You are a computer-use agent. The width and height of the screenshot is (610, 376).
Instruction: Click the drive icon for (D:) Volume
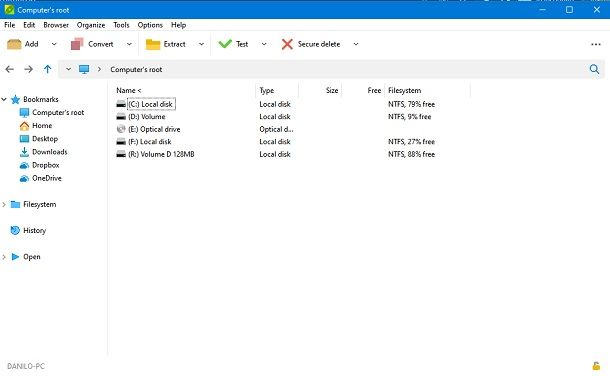point(121,117)
